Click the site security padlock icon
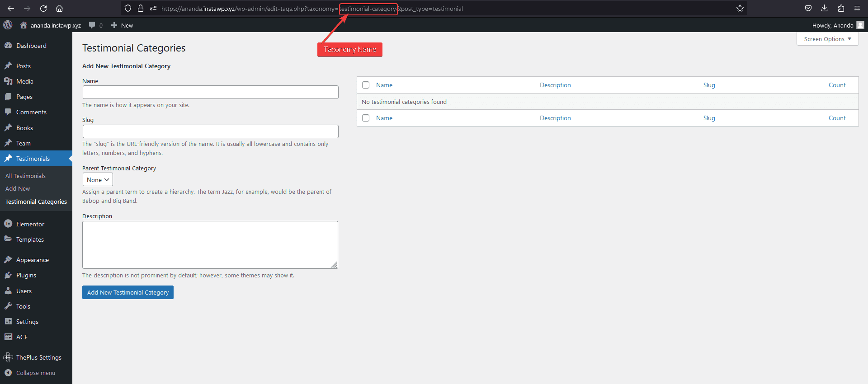The width and height of the screenshot is (868, 384). point(141,8)
